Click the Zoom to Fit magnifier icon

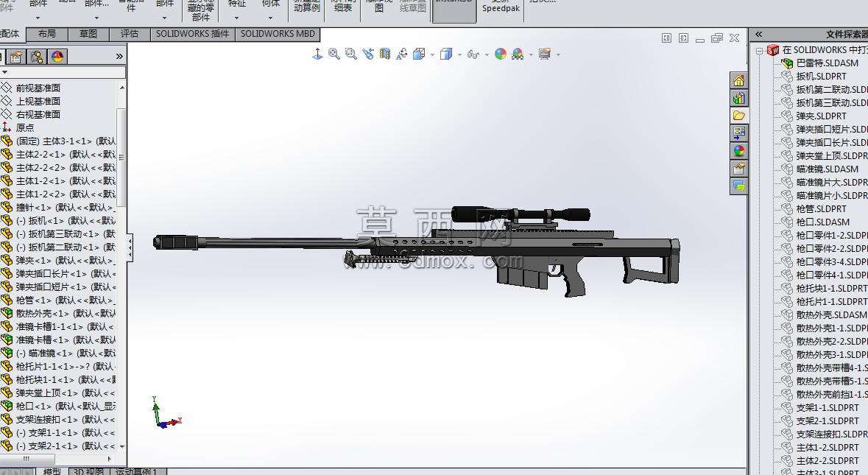(334, 54)
